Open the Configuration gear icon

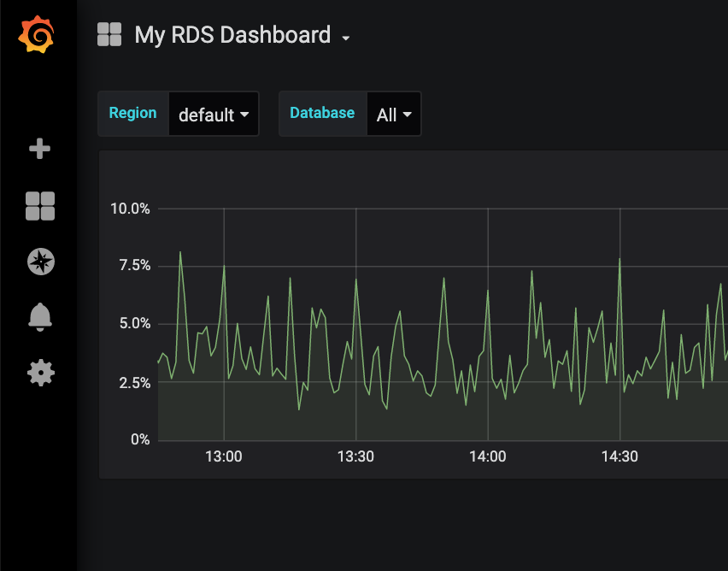click(x=41, y=373)
